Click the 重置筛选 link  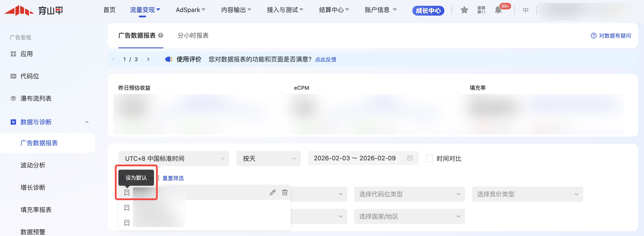pyautogui.click(x=173, y=178)
